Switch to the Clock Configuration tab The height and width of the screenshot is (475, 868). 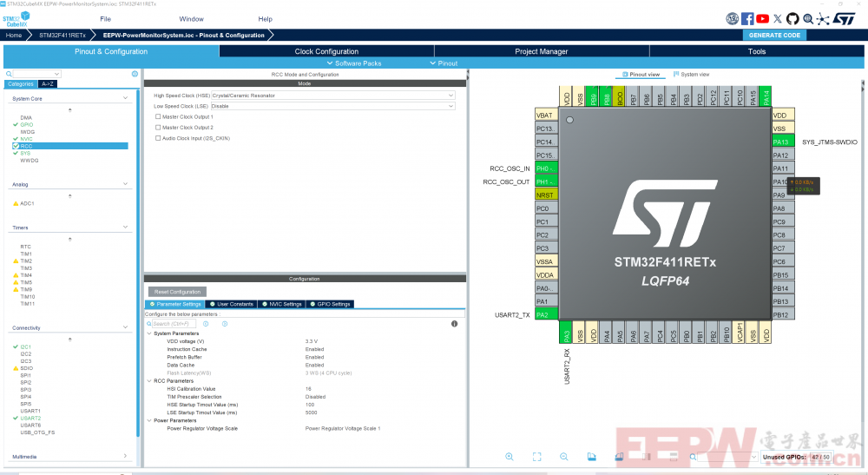pyautogui.click(x=326, y=51)
